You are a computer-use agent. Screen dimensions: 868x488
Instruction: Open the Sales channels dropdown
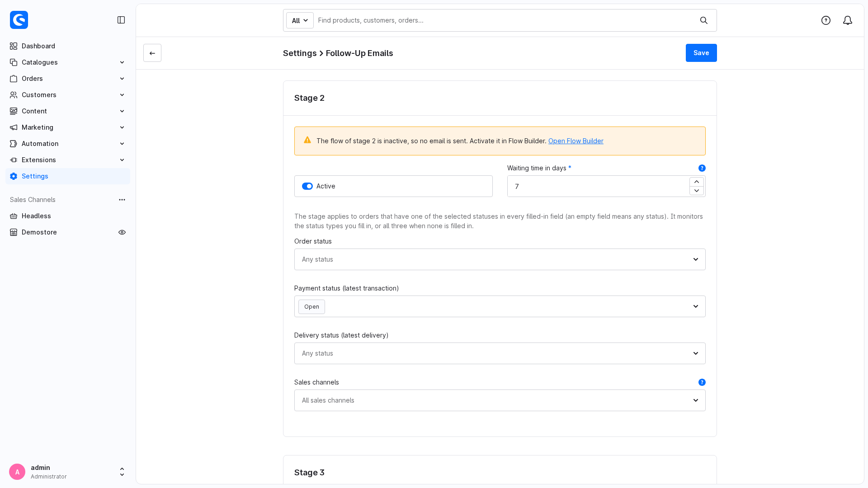coord(500,400)
